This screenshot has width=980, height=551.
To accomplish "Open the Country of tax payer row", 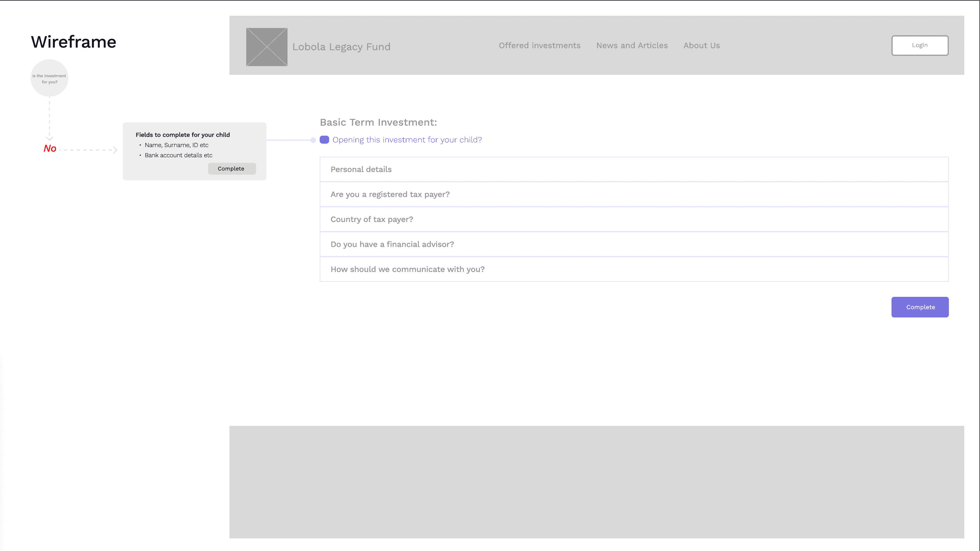I will tap(634, 220).
